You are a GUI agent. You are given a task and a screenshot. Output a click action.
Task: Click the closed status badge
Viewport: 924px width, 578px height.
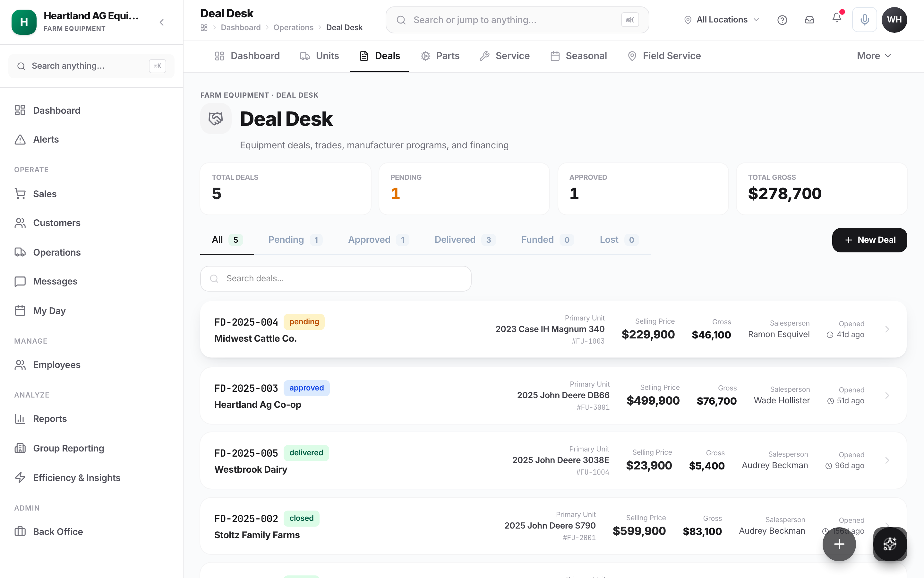pos(301,518)
